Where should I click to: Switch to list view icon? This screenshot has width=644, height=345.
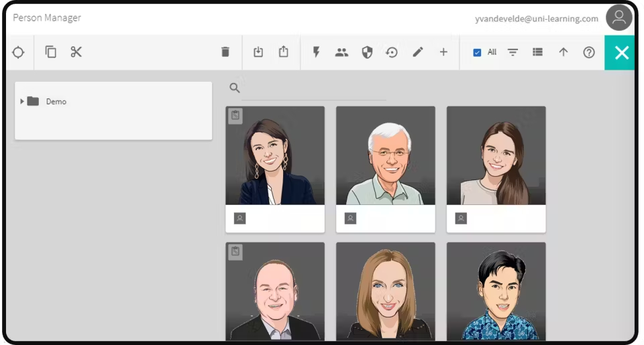coord(537,52)
